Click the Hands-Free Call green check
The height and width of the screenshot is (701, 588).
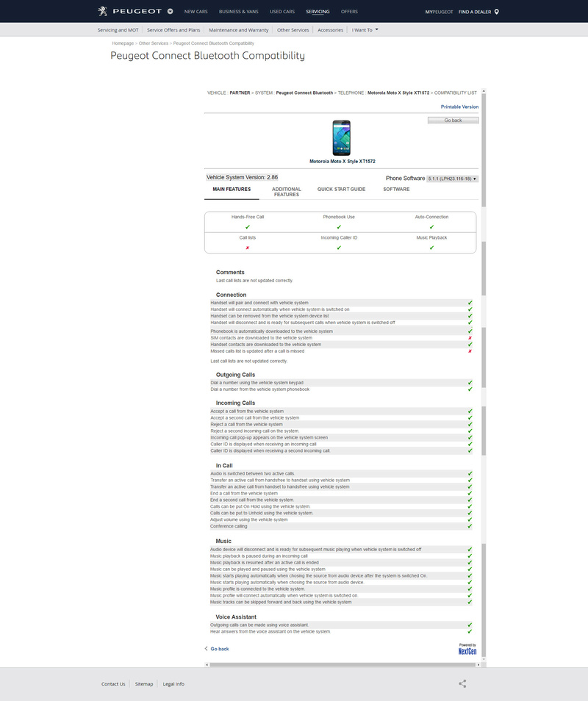coord(248,227)
